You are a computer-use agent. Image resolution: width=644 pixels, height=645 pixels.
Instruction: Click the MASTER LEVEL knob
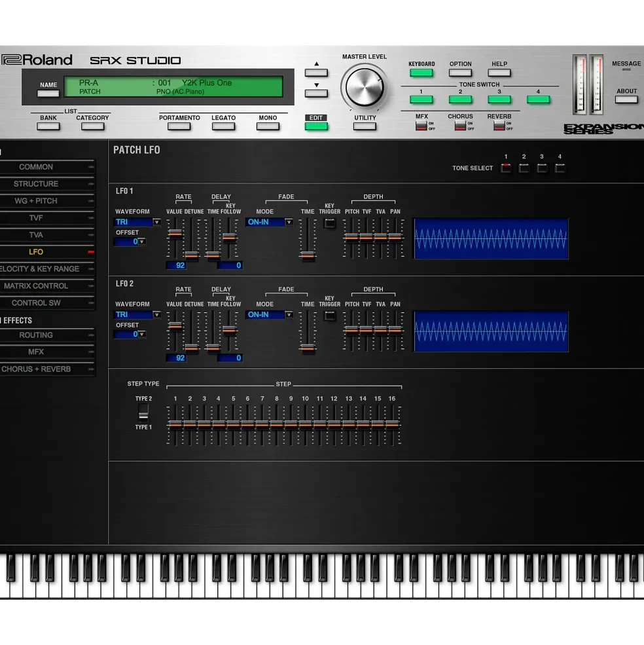pyautogui.click(x=365, y=87)
